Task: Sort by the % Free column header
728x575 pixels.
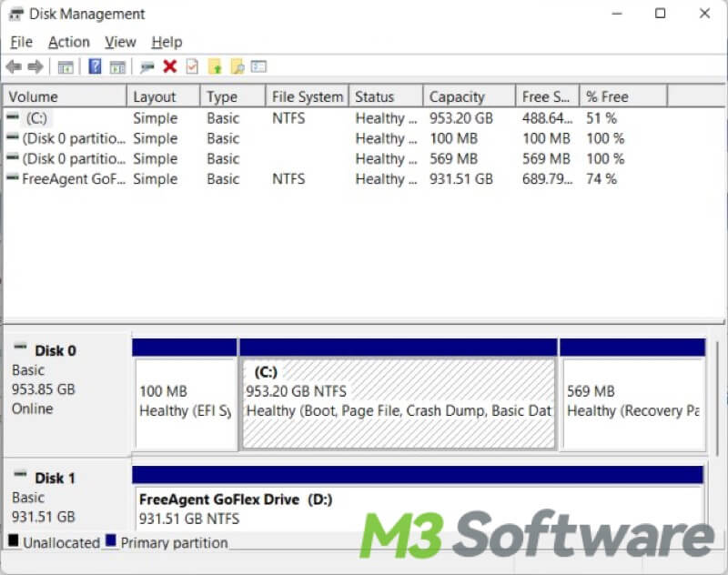Action: [x=623, y=96]
